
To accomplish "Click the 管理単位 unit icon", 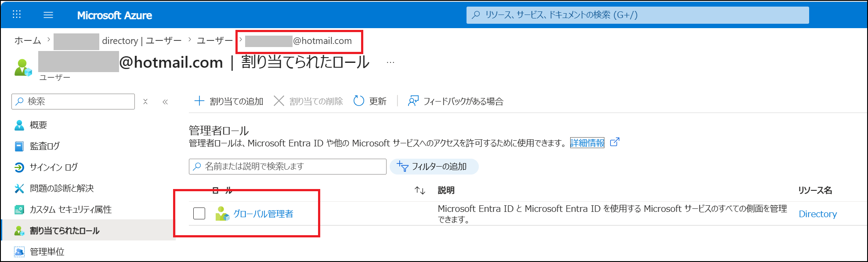I will coord(19,252).
